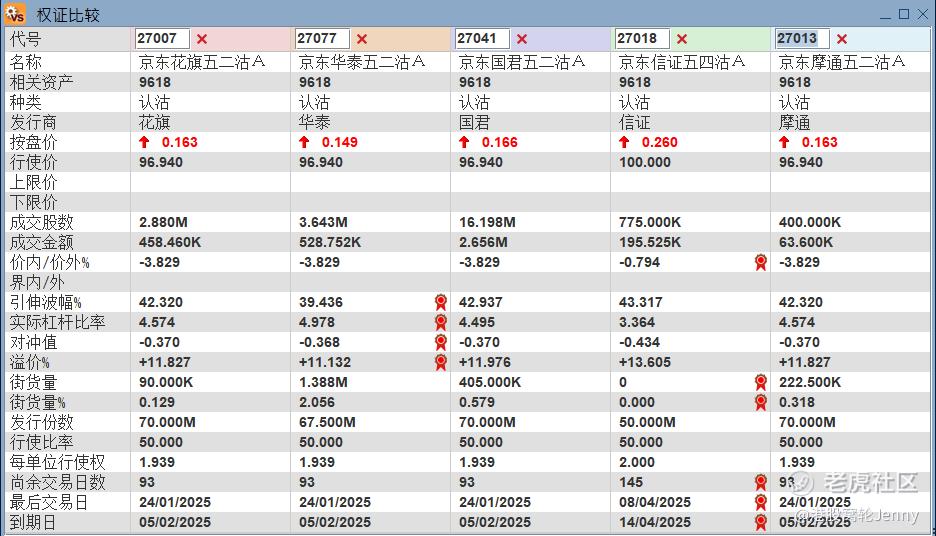Click the up arrow beside 摩通 price 0.163
The image size is (936, 536).
[784, 142]
